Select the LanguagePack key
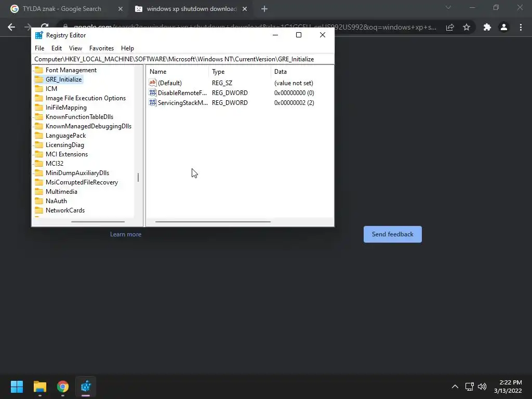The image size is (532, 399). click(65, 136)
